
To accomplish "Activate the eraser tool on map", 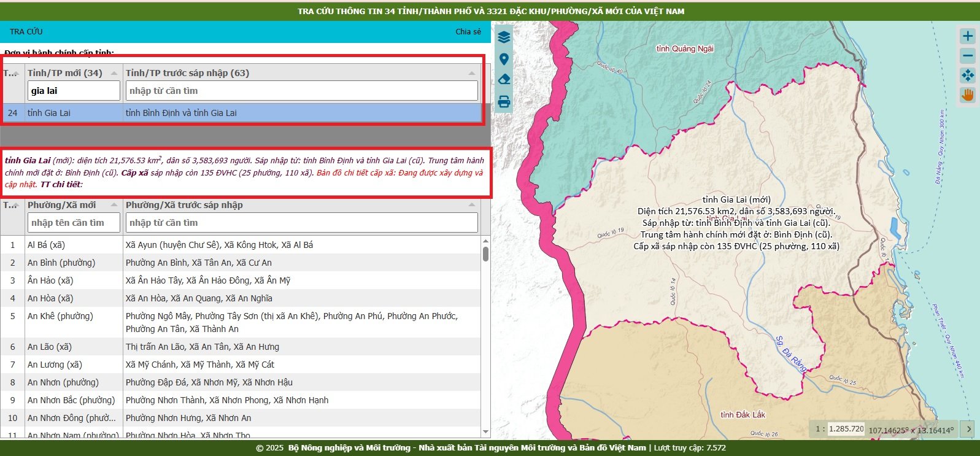I will 504,79.
